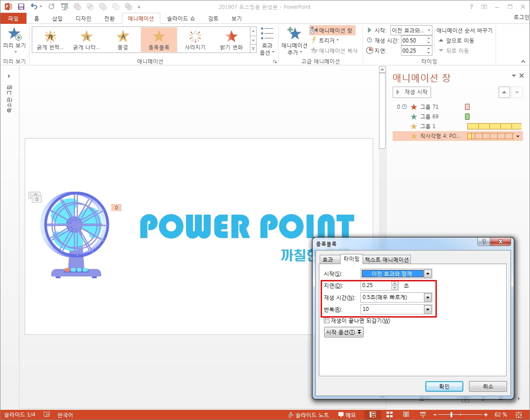Switch to the 홈 tab

click(37, 19)
